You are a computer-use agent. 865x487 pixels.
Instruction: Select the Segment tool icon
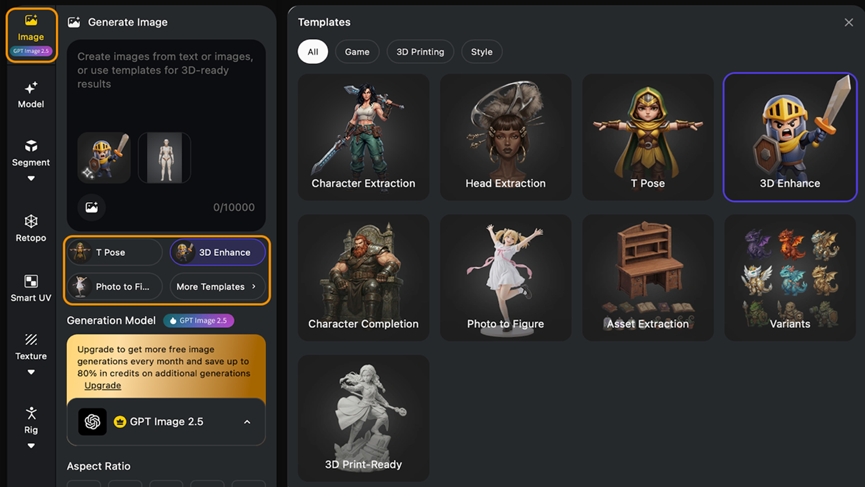pos(31,146)
